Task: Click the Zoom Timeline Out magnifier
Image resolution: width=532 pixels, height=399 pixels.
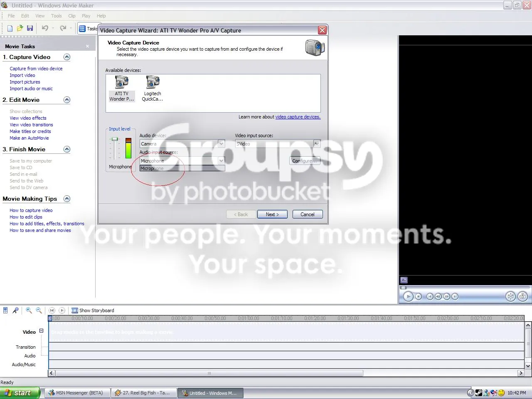Action: 39,310
